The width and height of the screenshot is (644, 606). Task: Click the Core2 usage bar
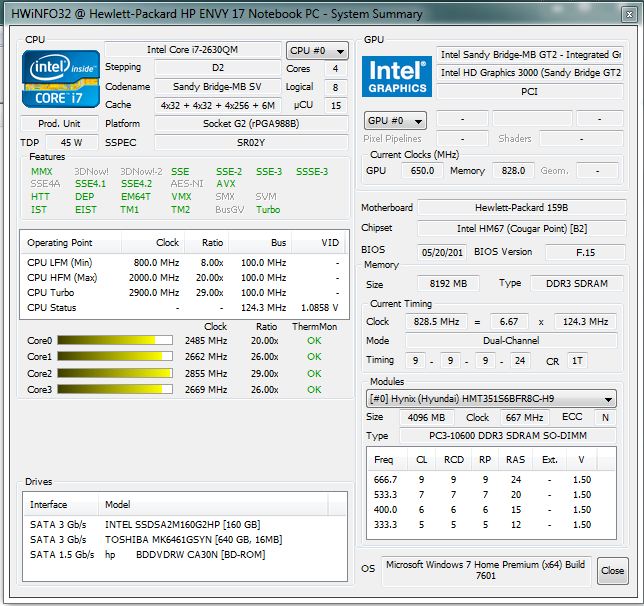coord(115,373)
